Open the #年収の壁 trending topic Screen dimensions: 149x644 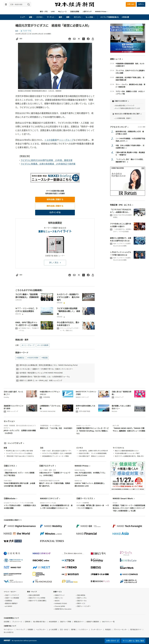pos(125,17)
